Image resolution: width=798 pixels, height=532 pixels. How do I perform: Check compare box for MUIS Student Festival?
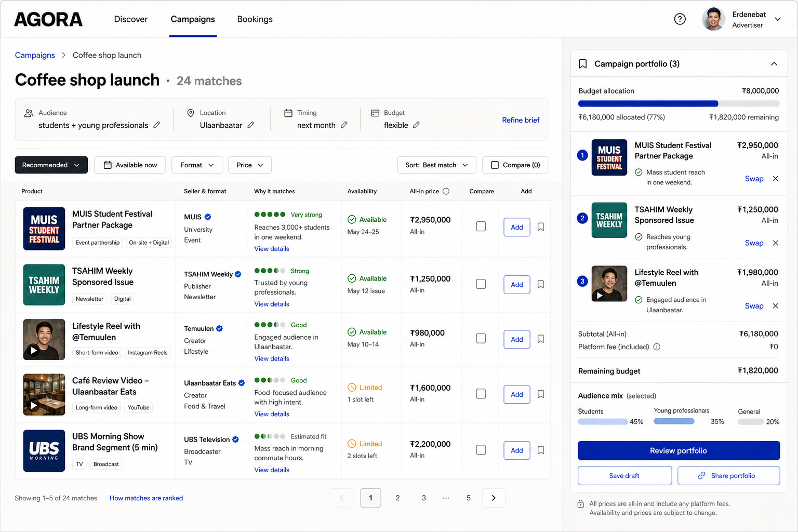tap(481, 227)
